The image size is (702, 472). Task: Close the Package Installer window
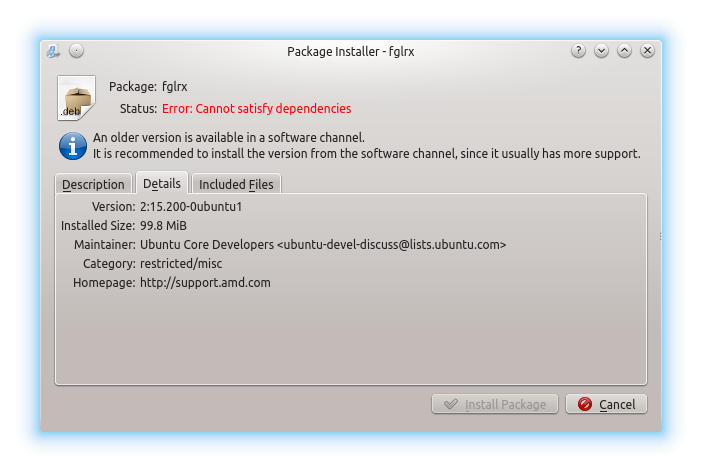pos(647,51)
